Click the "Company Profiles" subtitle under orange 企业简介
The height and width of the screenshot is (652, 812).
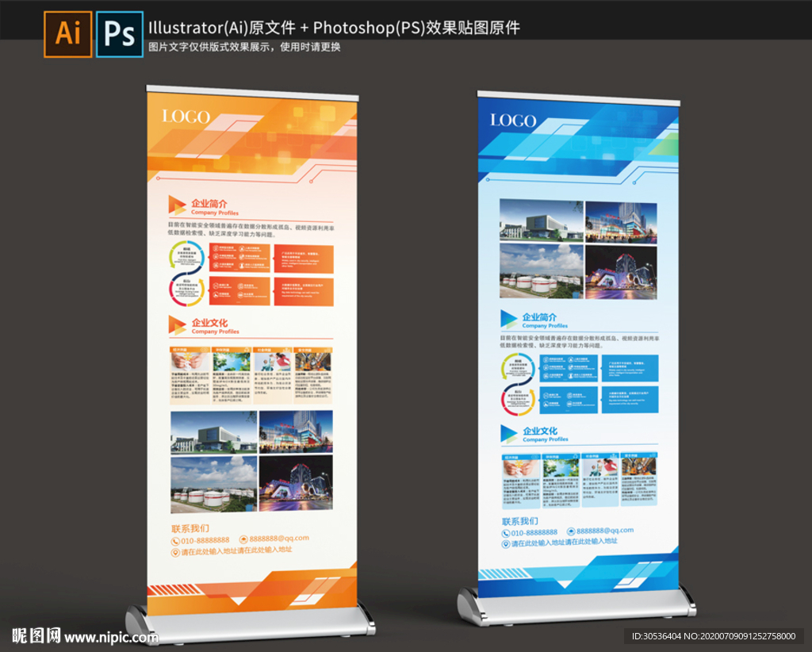click(215, 213)
